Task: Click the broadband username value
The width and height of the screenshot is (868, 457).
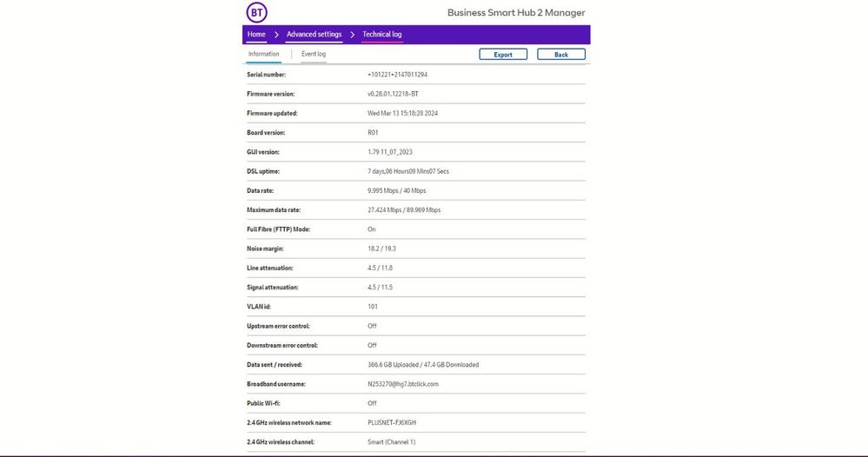Action: pyautogui.click(x=403, y=384)
